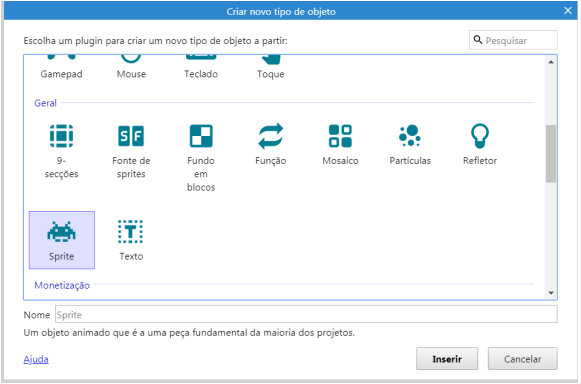Select the Mouse input plugin
The width and height of the screenshot is (581, 384).
point(131,67)
